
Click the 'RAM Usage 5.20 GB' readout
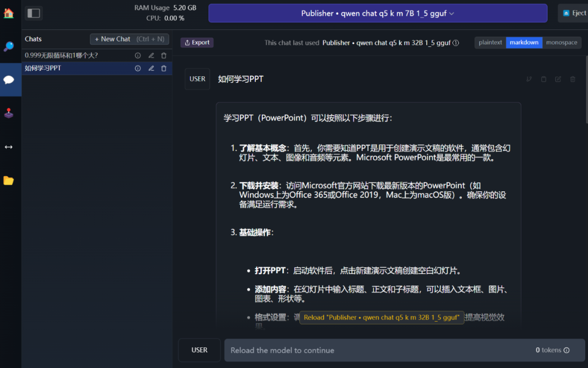click(166, 8)
